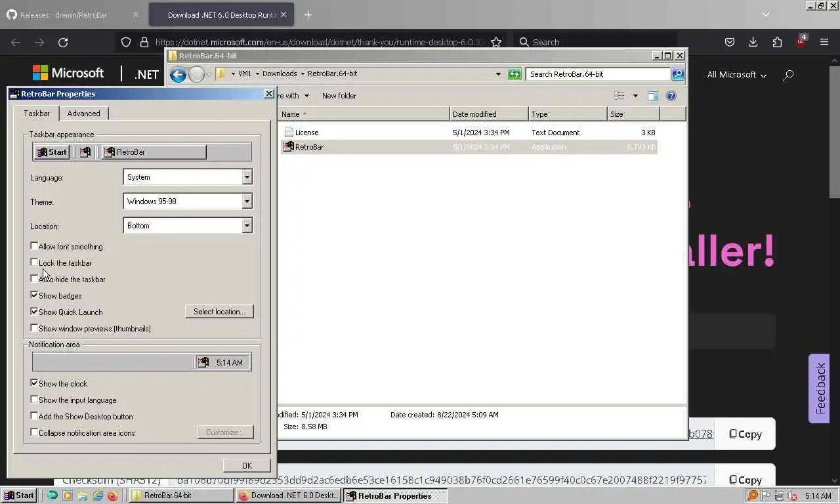Sort by Name column header
This screenshot has height=504, width=840.
[x=364, y=114]
